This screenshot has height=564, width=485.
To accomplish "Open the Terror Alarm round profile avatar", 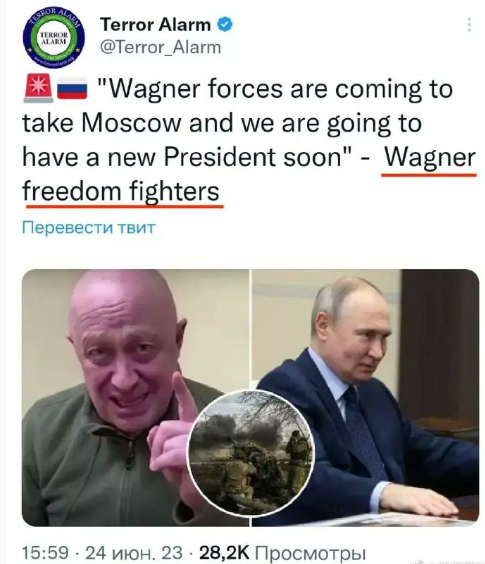I will 54,38.
